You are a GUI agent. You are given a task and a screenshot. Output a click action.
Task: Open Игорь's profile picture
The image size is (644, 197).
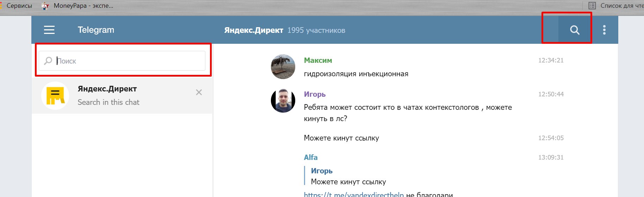pos(283,100)
